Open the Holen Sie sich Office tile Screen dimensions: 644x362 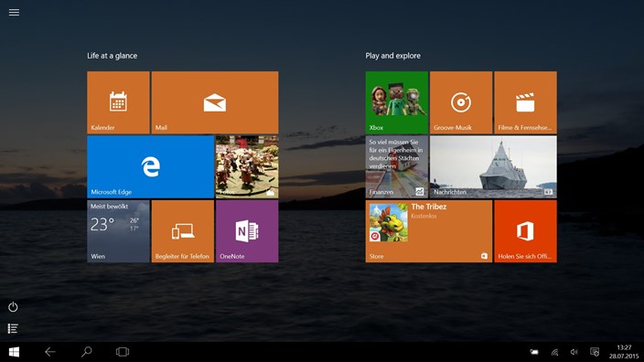[525, 231]
